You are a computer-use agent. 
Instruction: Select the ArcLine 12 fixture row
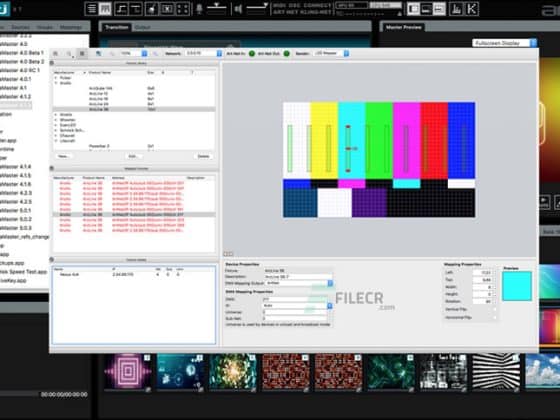coord(134,94)
